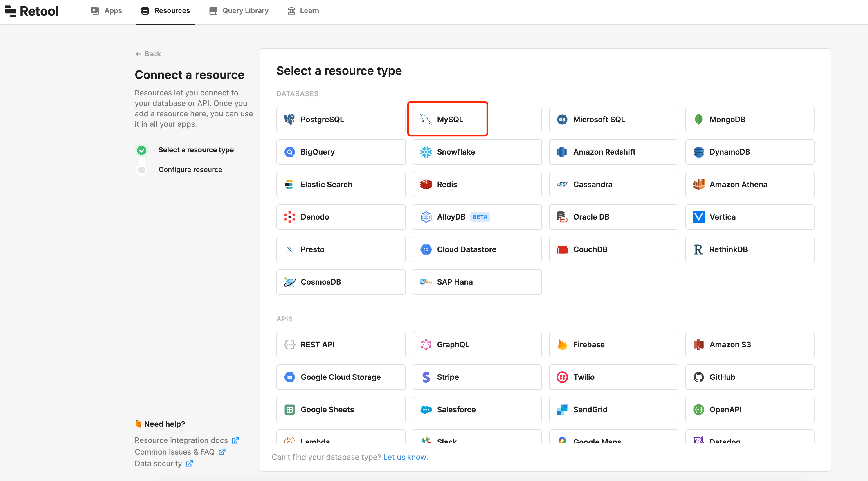Choose the Salesforce resource
The width and height of the screenshot is (868, 481).
477,410
